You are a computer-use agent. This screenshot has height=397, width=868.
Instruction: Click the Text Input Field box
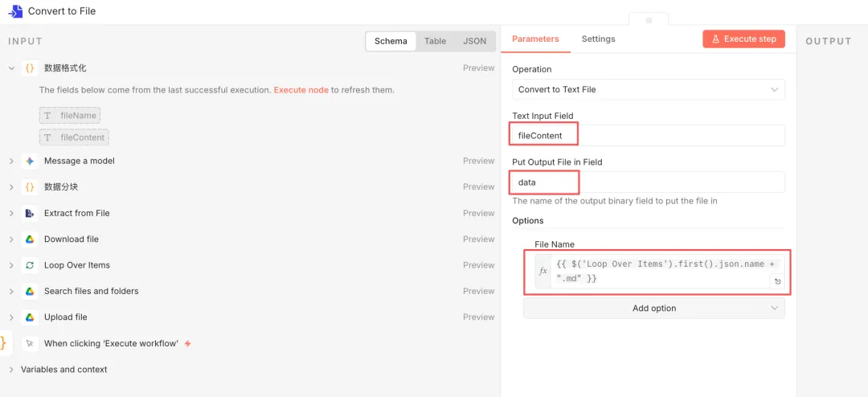(648, 136)
